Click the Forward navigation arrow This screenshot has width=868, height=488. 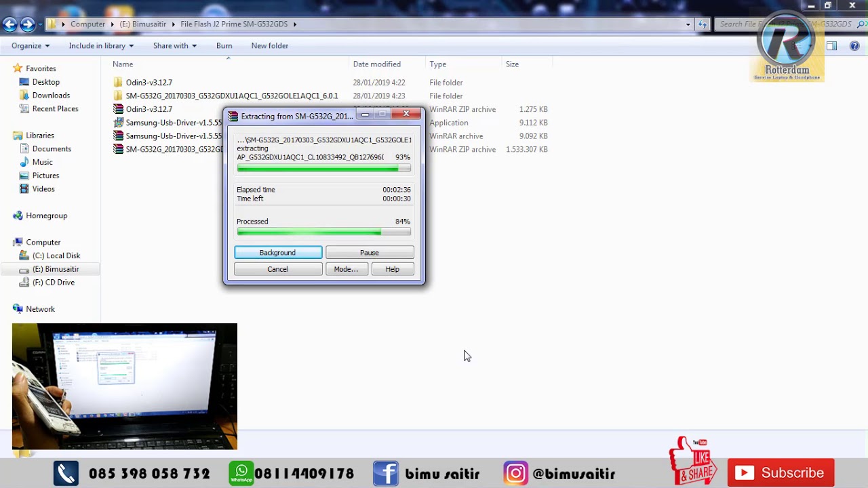coord(27,24)
